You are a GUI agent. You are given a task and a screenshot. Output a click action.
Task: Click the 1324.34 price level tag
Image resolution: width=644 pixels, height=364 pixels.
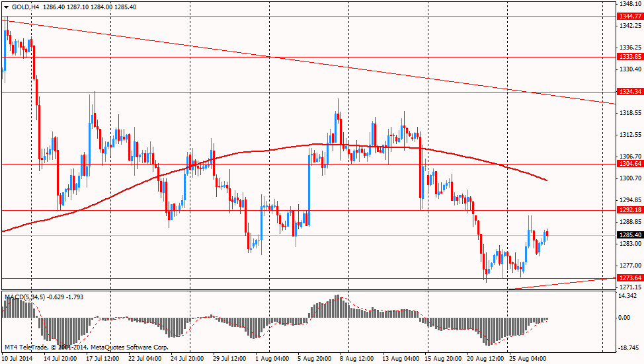[627, 91]
